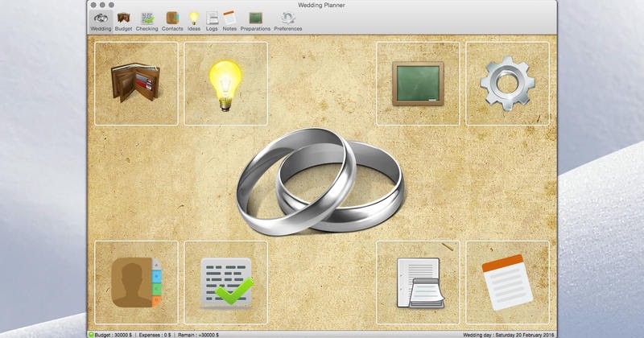Viewport: 644px width, 338px height.
Task: Click the large light bulb ideas tile
Action: 226,84
